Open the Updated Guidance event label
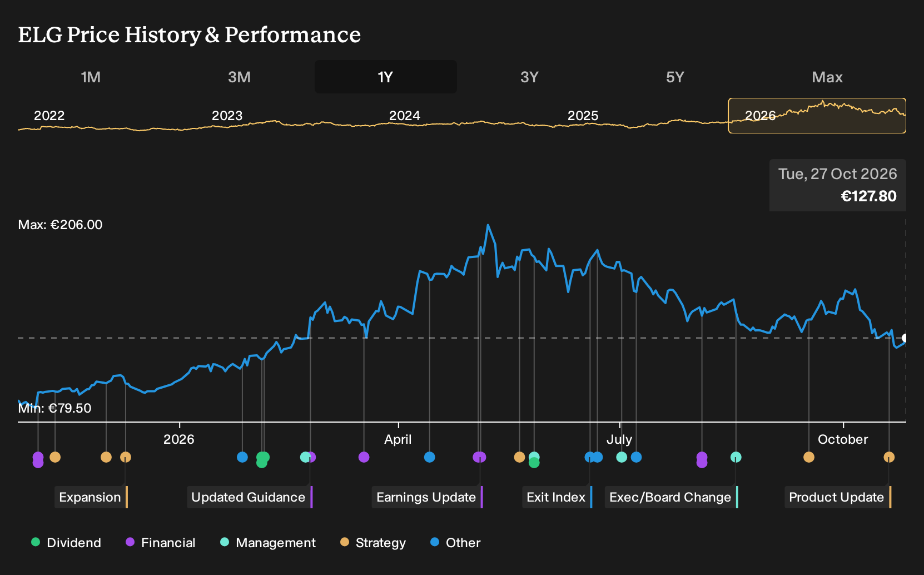 click(250, 497)
